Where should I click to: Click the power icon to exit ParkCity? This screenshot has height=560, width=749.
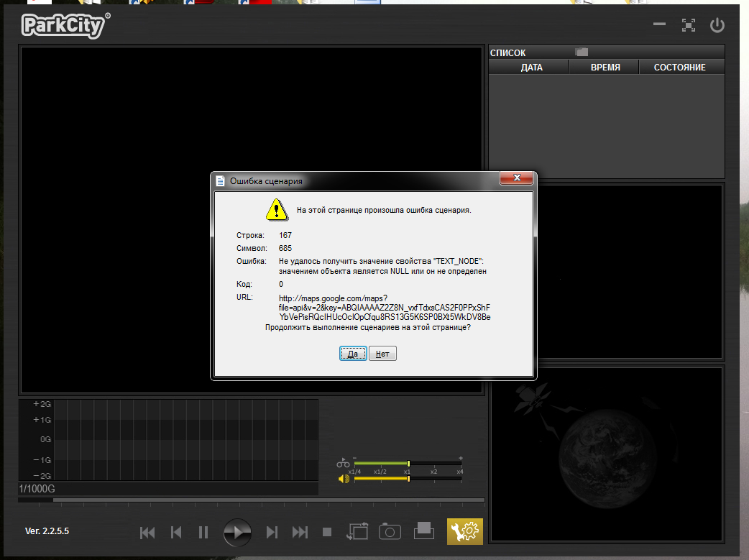(717, 26)
